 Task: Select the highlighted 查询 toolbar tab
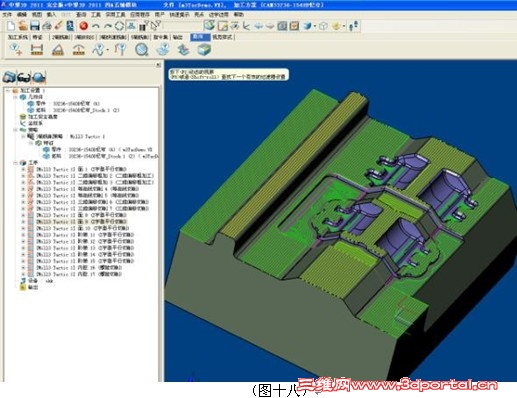click(200, 37)
